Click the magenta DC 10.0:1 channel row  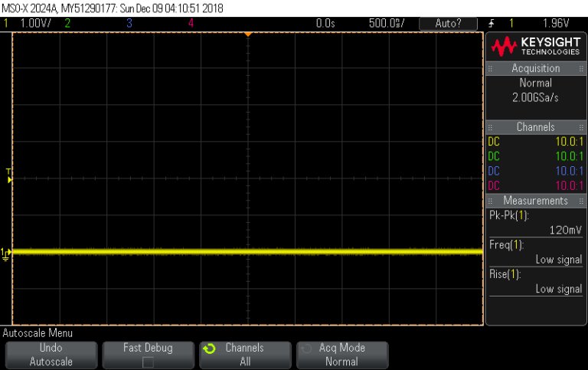coord(536,185)
